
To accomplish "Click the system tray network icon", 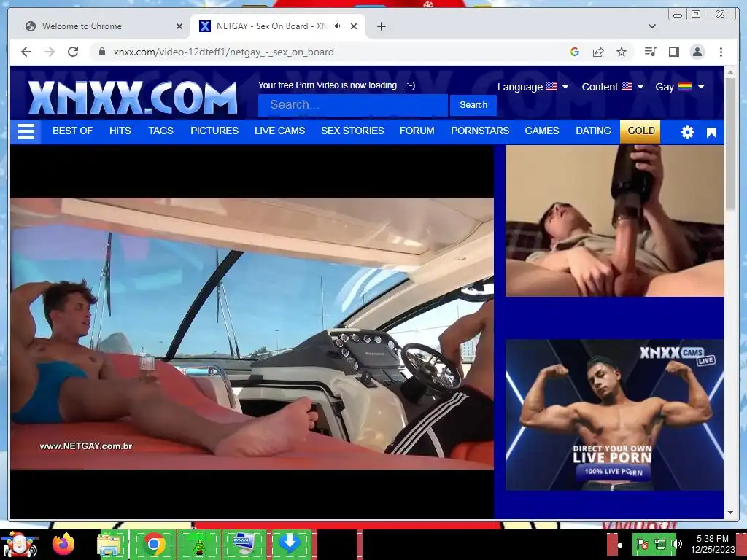I will coord(659,544).
